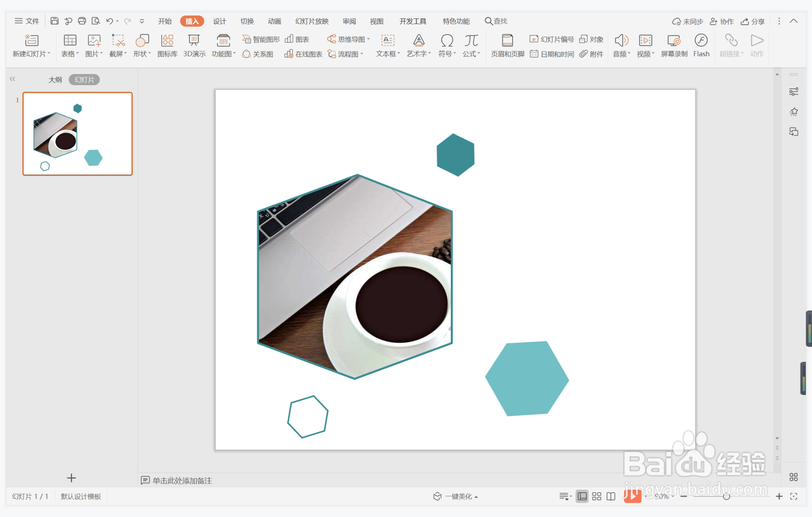This screenshot has height=517, width=812.
Task: Open the 图标库 icon library
Action: [167, 46]
